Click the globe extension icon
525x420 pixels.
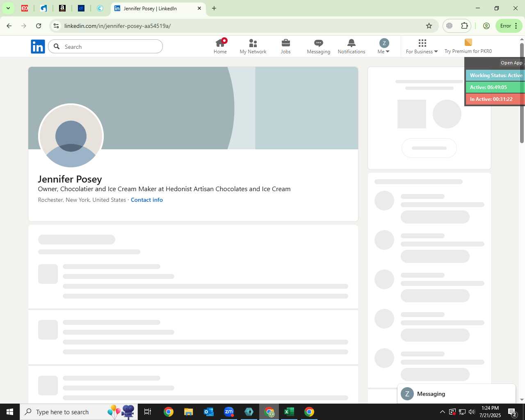tap(450, 26)
